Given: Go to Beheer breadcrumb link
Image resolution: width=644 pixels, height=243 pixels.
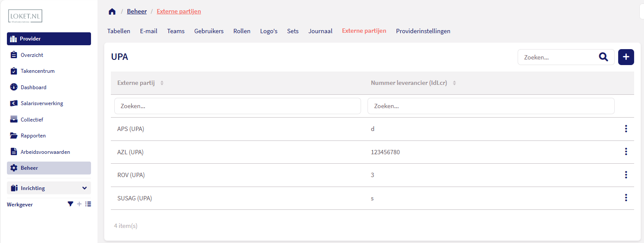Looking at the screenshot, I should coord(137,12).
